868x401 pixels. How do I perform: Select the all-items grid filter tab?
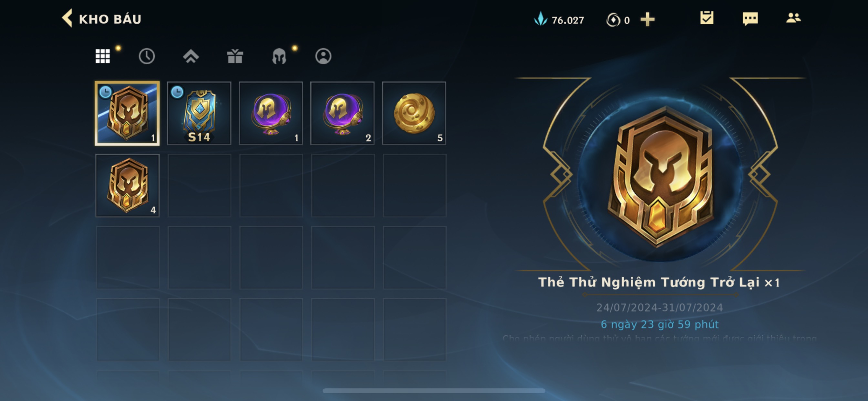pyautogui.click(x=102, y=56)
